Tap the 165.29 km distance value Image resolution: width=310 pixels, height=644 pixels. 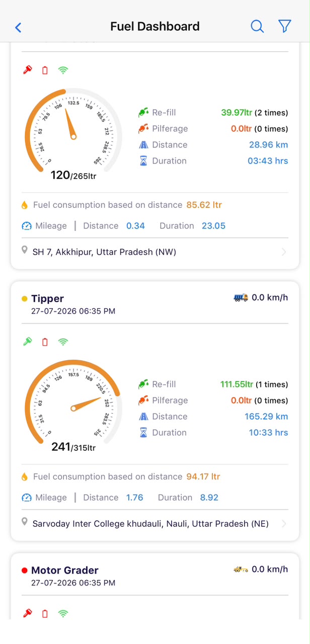point(266,416)
